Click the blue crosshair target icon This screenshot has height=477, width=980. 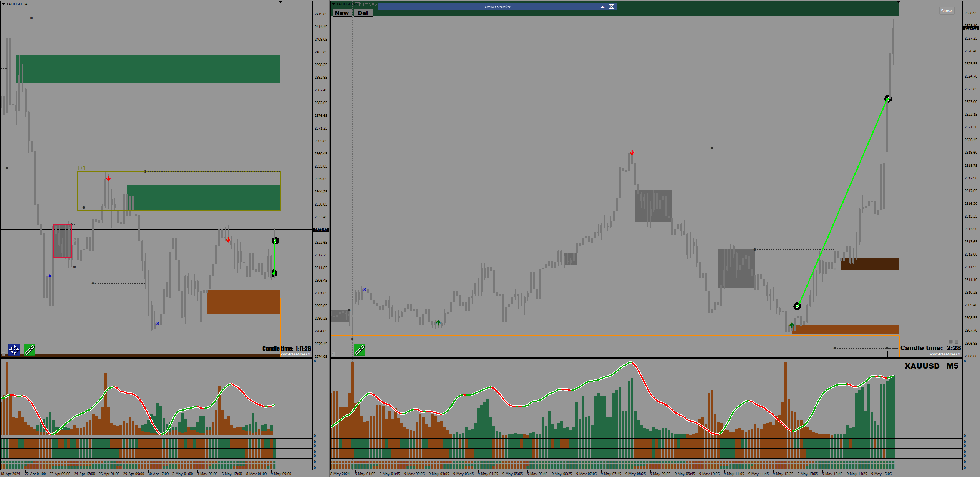[14, 350]
